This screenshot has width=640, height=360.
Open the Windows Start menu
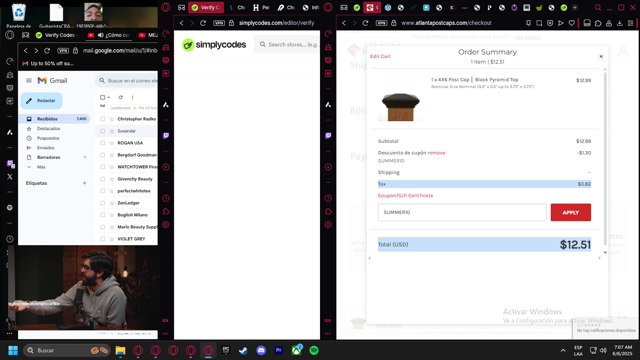click(13, 350)
